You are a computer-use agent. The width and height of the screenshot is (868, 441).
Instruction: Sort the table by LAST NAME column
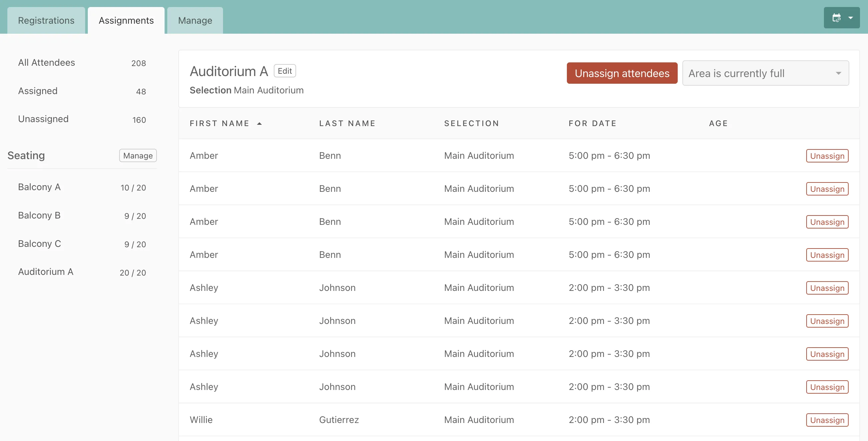[347, 123]
